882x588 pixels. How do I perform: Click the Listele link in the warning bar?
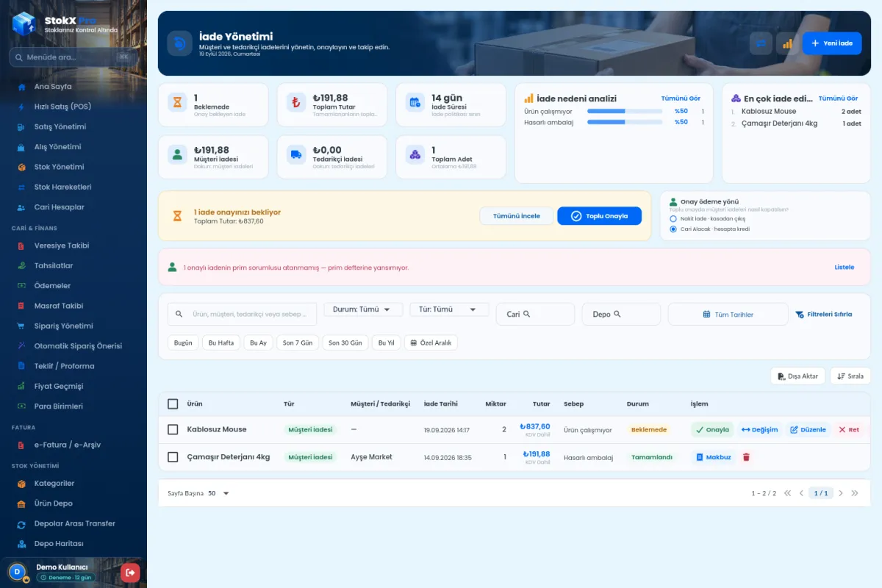pyautogui.click(x=845, y=267)
